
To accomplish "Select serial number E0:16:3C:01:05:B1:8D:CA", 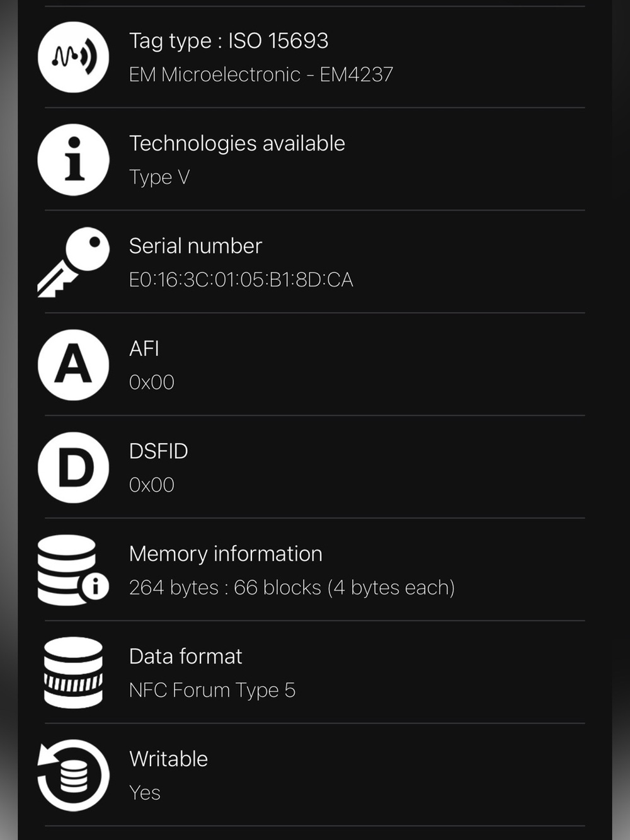I will (241, 280).
